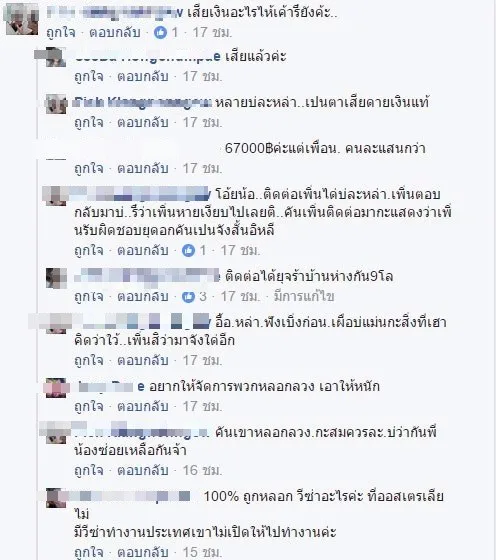Viewport: 496px width, 560px height.
Task: Like the top comment via ถูกใจ
Action: point(61,32)
